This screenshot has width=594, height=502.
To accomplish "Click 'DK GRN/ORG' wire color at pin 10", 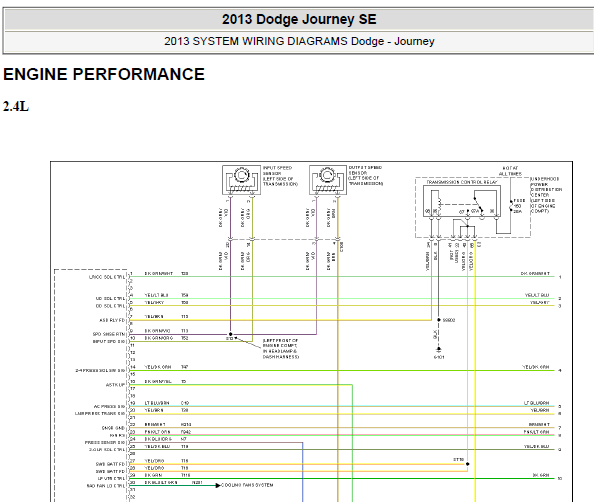I will 158,338.
